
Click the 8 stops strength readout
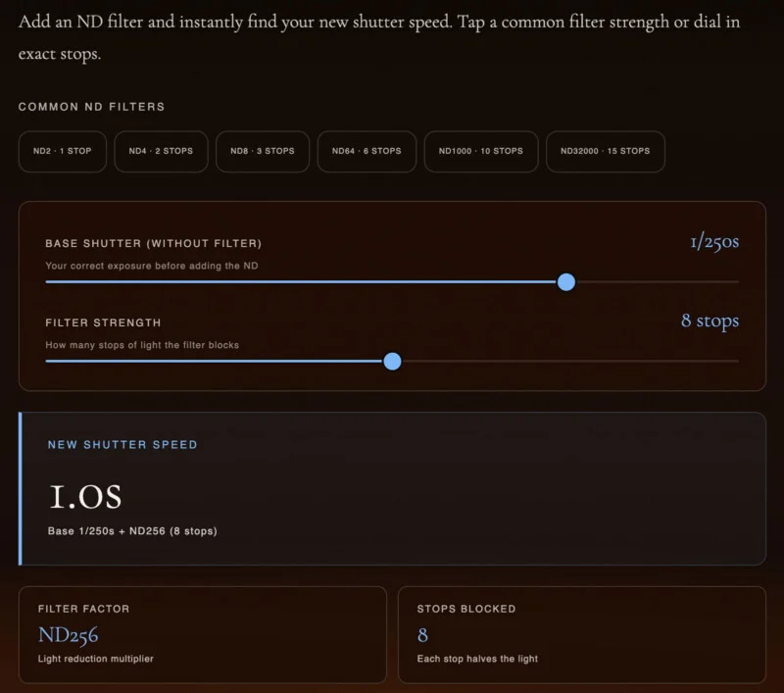710,322
